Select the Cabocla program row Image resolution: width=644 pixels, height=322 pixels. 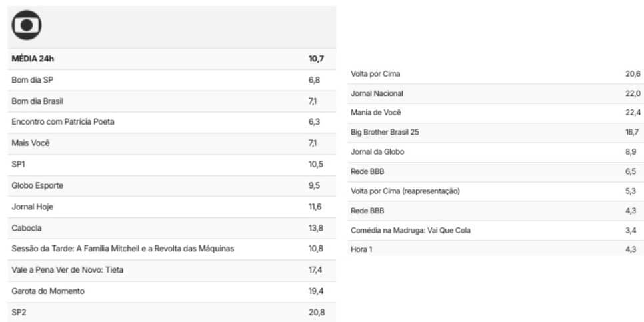click(x=172, y=229)
